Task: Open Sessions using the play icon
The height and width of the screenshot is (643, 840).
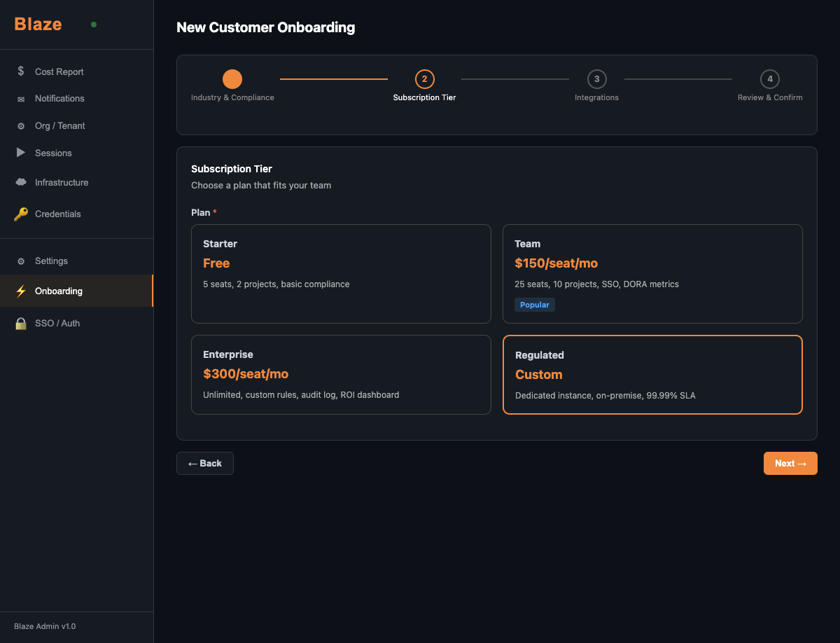Action: [20, 153]
